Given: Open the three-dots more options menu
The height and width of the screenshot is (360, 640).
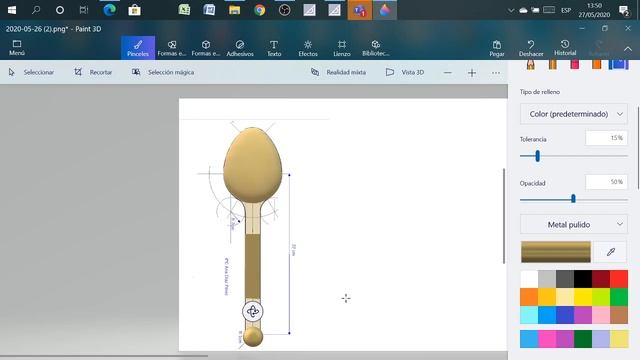Looking at the screenshot, I should [496, 73].
